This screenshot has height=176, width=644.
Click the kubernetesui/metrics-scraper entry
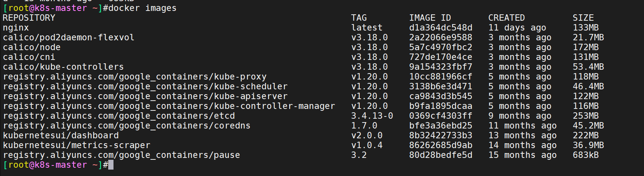tap(77, 145)
